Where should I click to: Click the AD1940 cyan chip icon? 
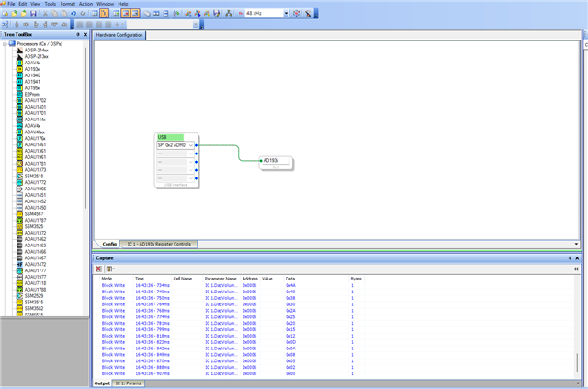[x=19, y=75]
